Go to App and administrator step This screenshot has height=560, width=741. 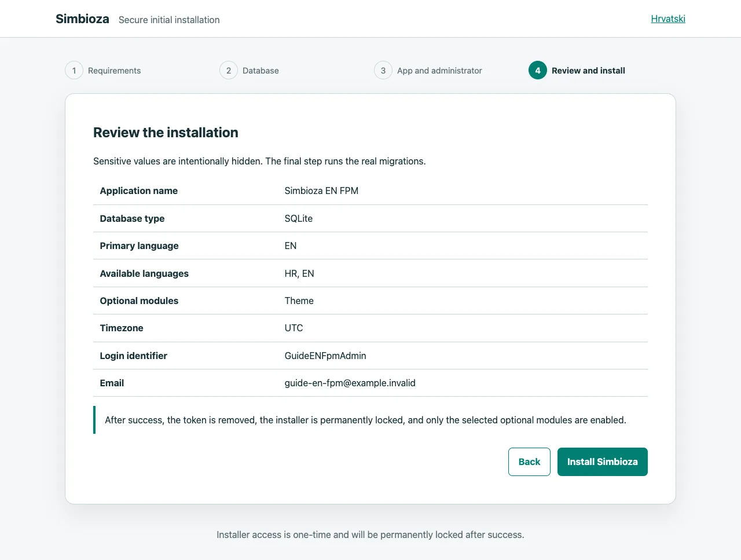point(428,70)
